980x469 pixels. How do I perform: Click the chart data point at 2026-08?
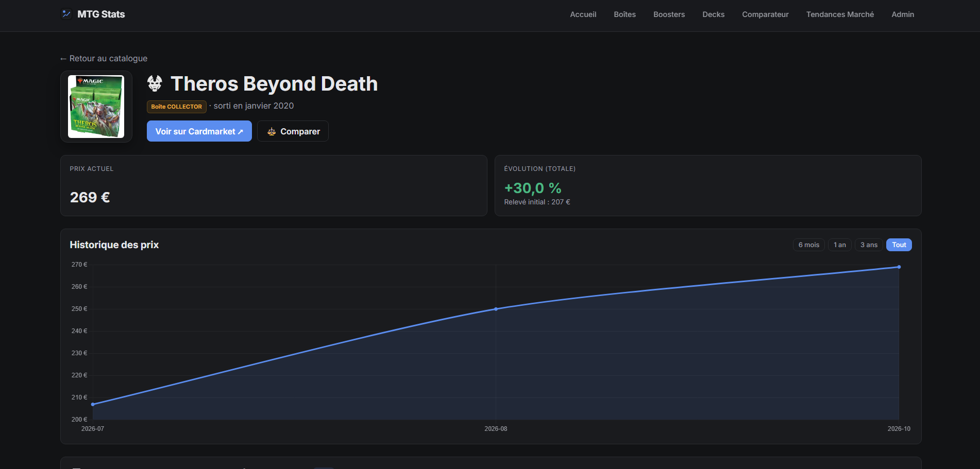[496, 309]
